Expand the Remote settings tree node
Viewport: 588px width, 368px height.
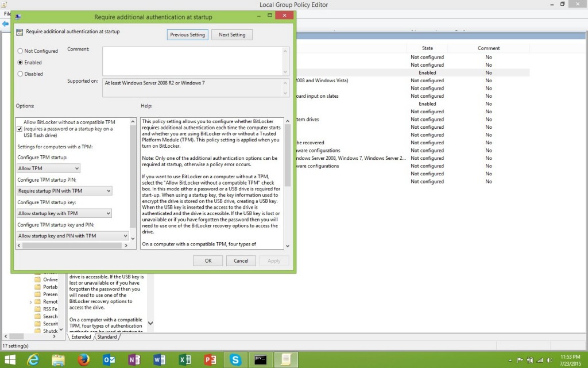(30, 301)
